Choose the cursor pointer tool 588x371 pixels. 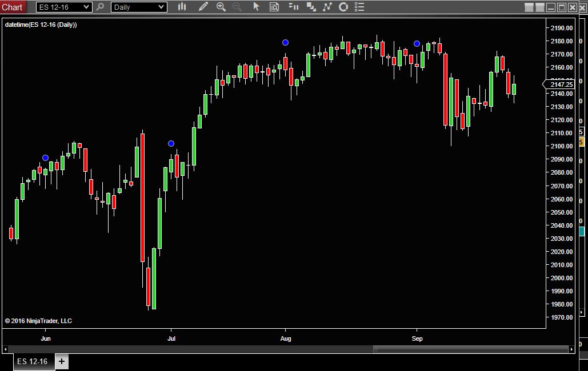256,7
